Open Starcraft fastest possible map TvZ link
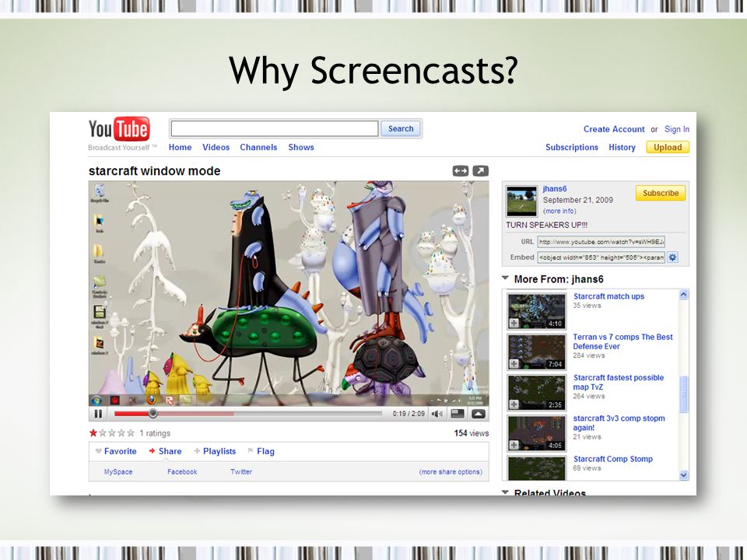The image size is (747, 560). 619,382
